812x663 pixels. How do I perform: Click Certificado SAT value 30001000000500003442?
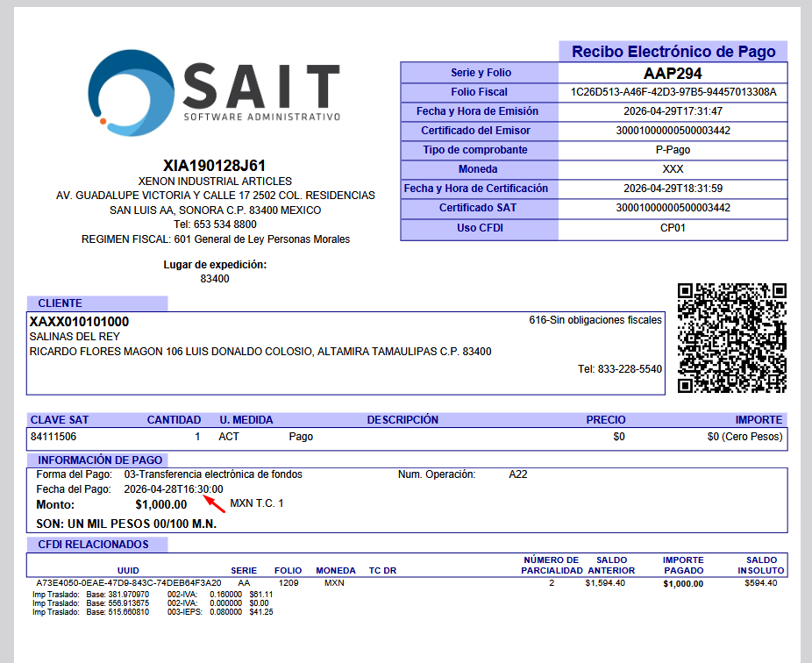coord(673,208)
